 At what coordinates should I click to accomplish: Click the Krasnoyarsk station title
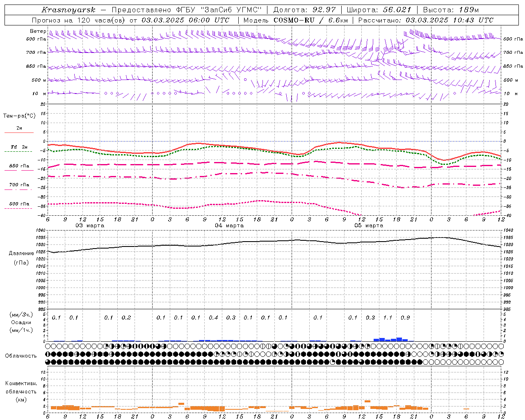(68, 10)
